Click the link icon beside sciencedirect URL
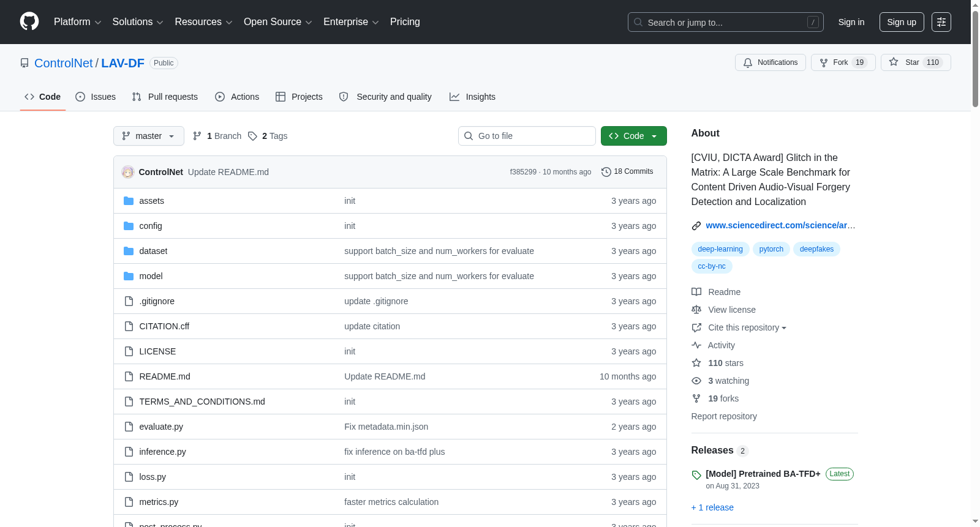 coord(696,226)
